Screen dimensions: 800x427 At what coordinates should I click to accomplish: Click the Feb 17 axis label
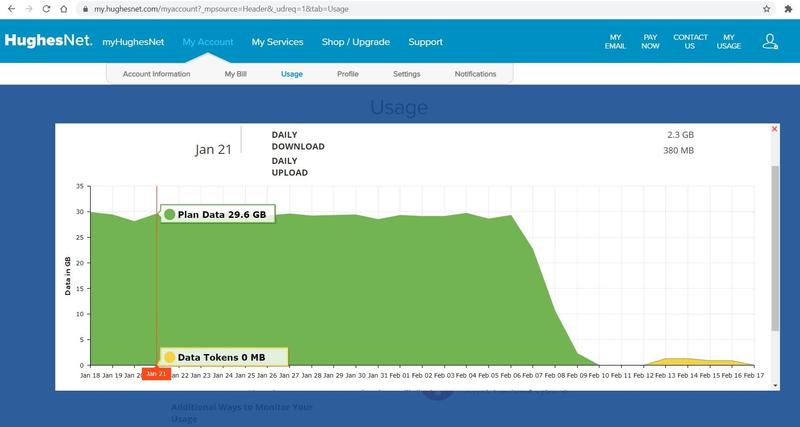753,375
